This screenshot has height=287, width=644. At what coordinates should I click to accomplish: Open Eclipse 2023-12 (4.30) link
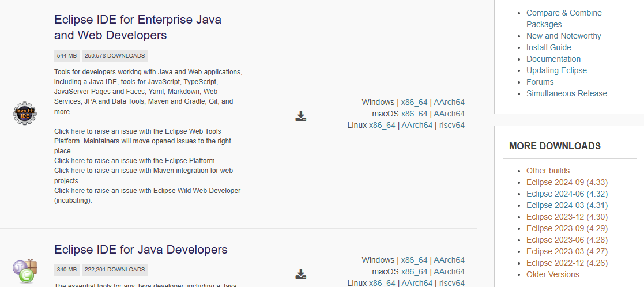coord(567,216)
